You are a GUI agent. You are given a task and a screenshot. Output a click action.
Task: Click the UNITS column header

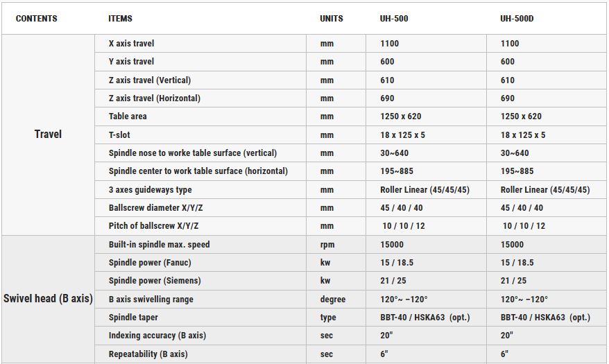pos(332,19)
